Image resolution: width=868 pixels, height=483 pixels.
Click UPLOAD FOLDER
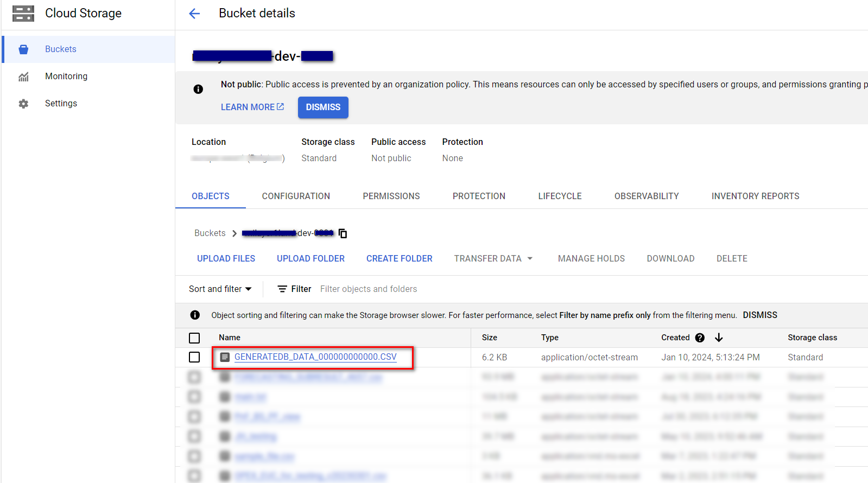click(x=311, y=259)
